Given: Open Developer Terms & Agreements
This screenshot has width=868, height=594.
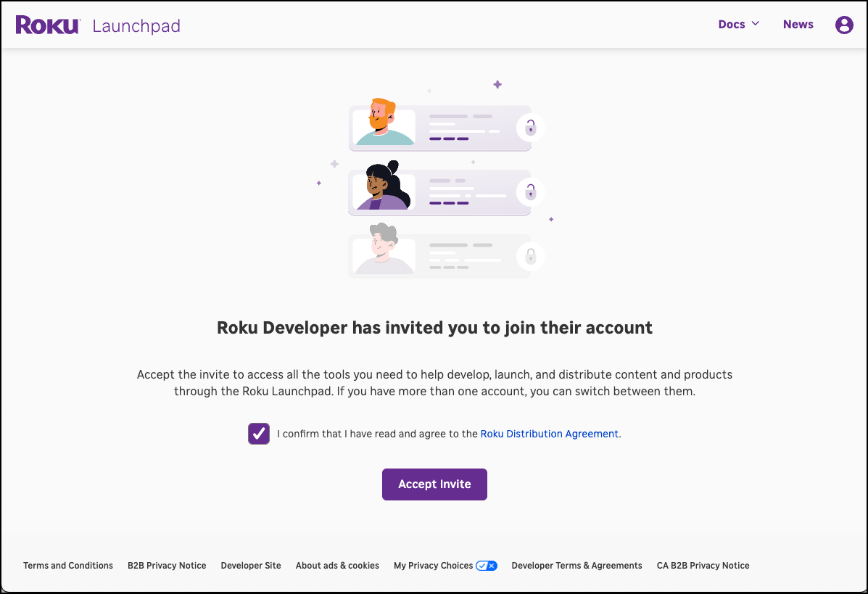Looking at the screenshot, I should tap(576, 565).
